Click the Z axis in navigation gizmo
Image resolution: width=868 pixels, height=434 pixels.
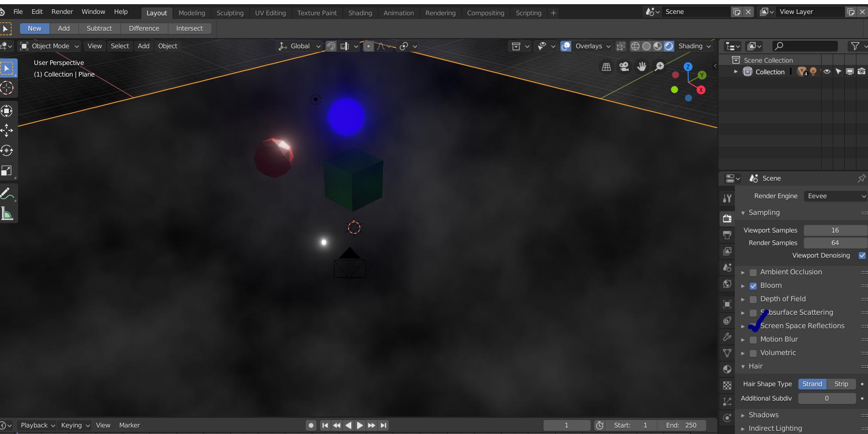688,67
